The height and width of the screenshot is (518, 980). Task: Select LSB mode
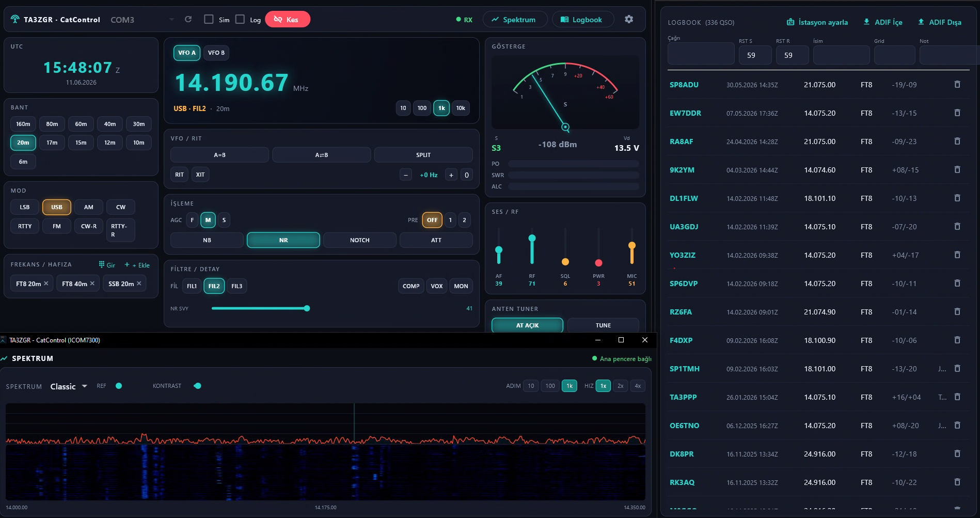click(x=25, y=207)
